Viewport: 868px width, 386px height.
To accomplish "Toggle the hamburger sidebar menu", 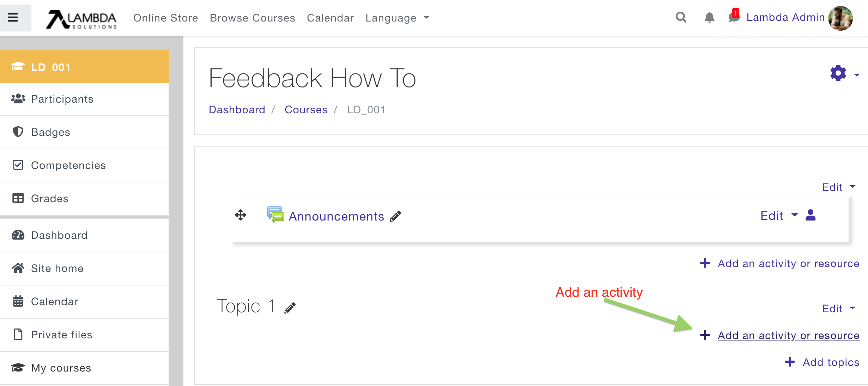I will 13,17.
